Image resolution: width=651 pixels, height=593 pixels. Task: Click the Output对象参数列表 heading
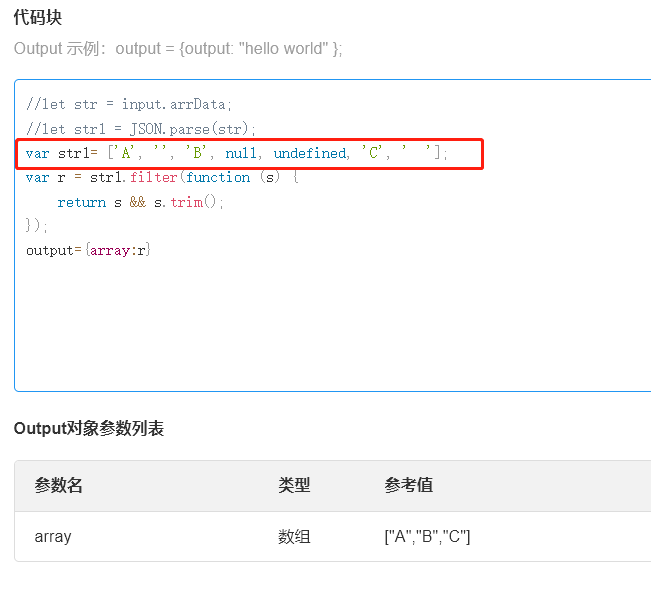89,428
